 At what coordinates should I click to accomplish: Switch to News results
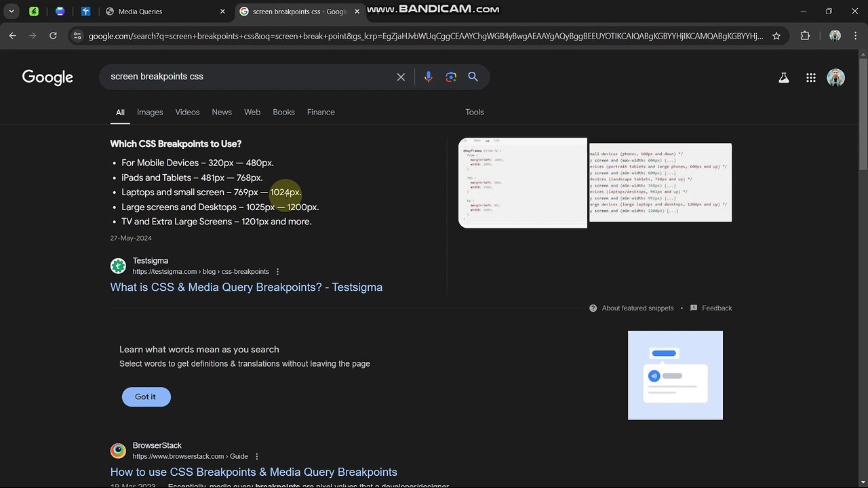[x=222, y=112]
